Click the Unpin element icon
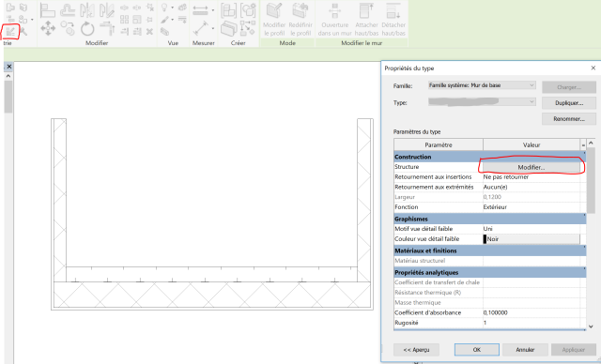The height and width of the screenshot is (364, 601). pos(150,7)
